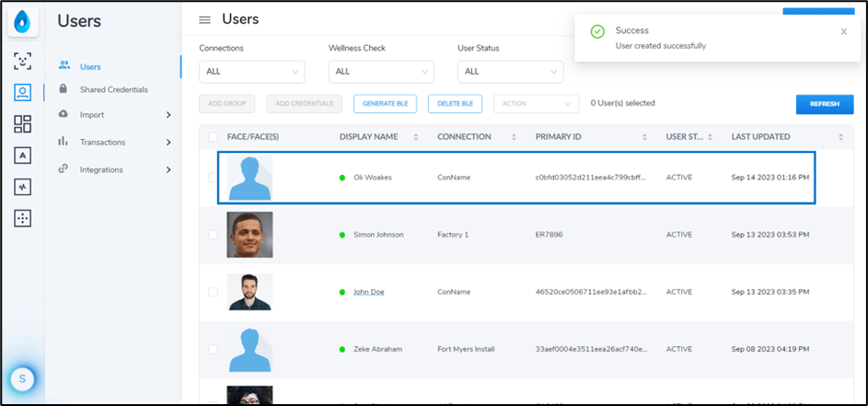Open the Integrations menu item
The image size is (868, 406).
(101, 170)
